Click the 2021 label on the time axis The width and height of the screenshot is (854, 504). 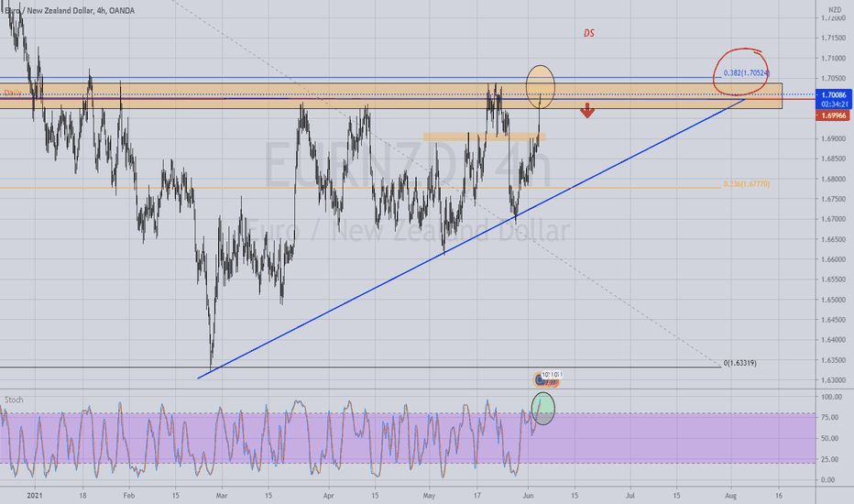34,495
